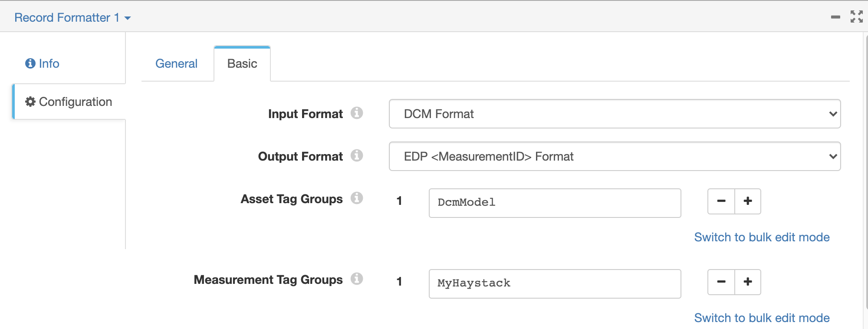The image size is (868, 329).
Task: Remove the DcmModel asset tag group
Action: 721,201
